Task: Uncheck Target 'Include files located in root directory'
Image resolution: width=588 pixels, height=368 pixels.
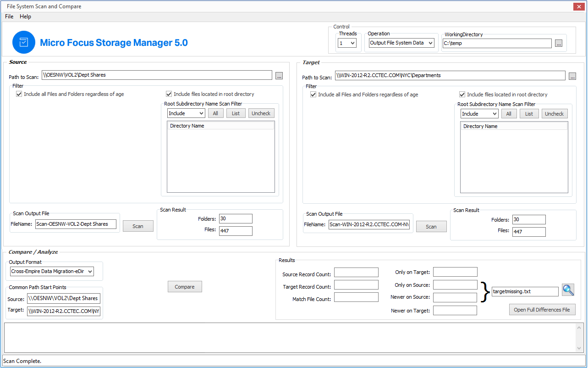Action: [x=462, y=95]
